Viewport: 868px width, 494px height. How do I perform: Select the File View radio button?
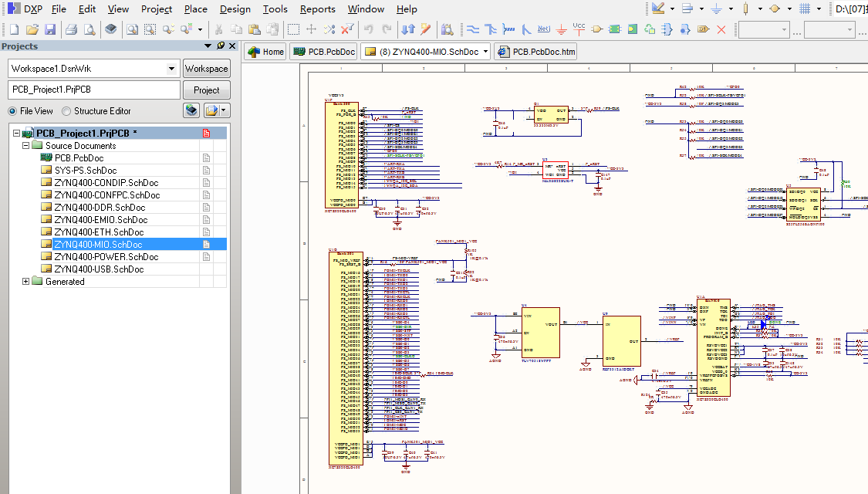12,110
